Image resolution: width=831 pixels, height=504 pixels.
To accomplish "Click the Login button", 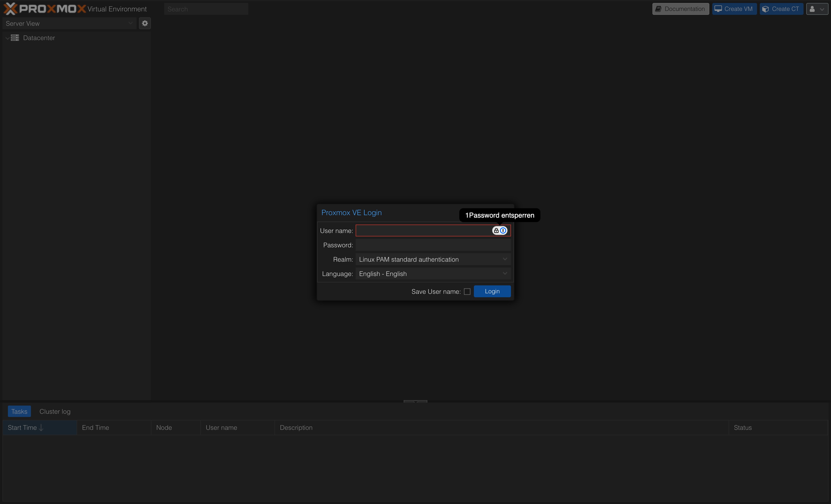I will (x=492, y=291).
